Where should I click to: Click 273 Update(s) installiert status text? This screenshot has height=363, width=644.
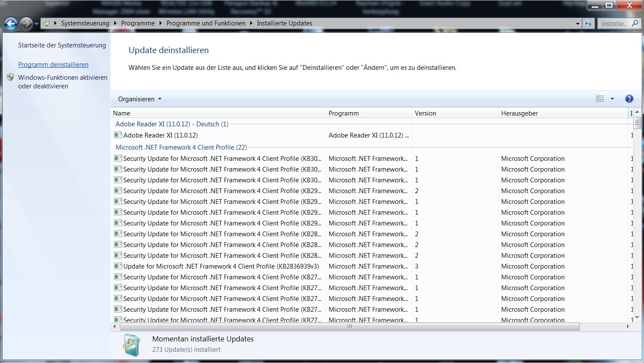(x=186, y=350)
